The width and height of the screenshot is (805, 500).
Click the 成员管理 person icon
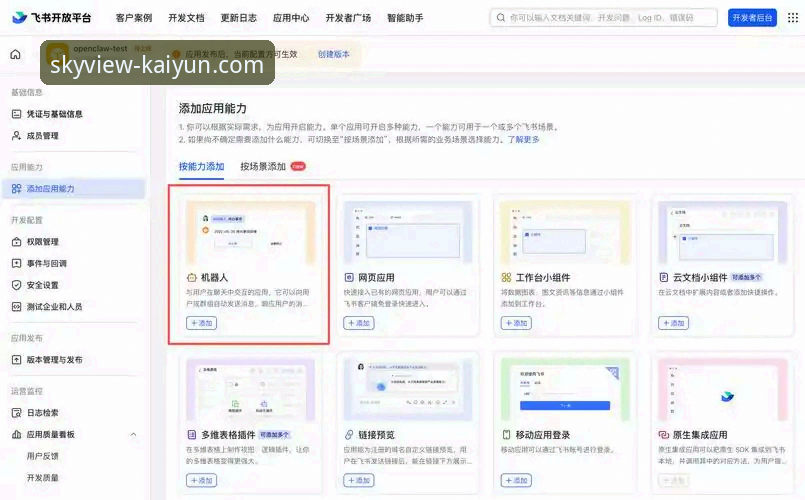(x=16, y=136)
